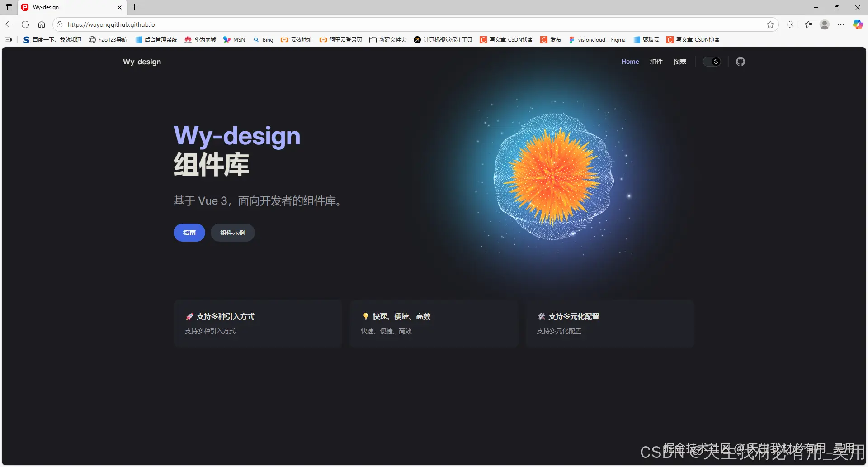The height and width of the screenshot is (467, 868).
Task: Open the Bing bookmark
Action: (263, 40)
